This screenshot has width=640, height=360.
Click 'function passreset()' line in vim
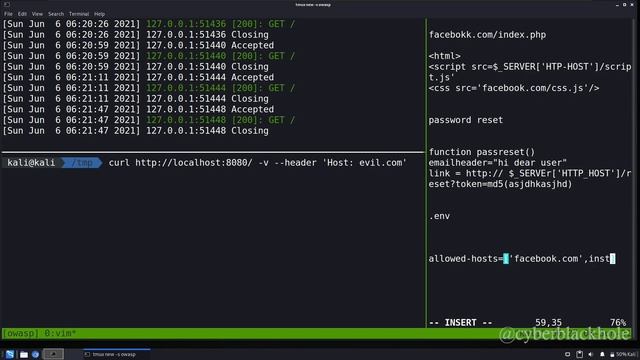482,152
